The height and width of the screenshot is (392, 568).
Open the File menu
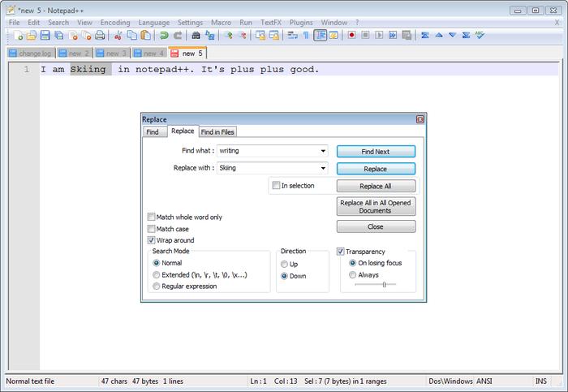point(14,23)
